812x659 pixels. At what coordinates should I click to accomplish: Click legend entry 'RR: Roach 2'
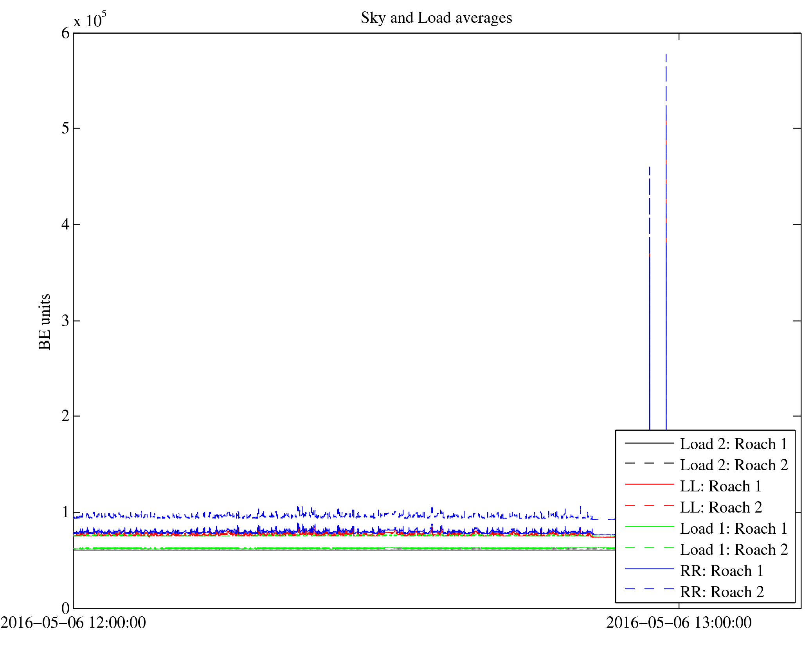click(722, 592)
